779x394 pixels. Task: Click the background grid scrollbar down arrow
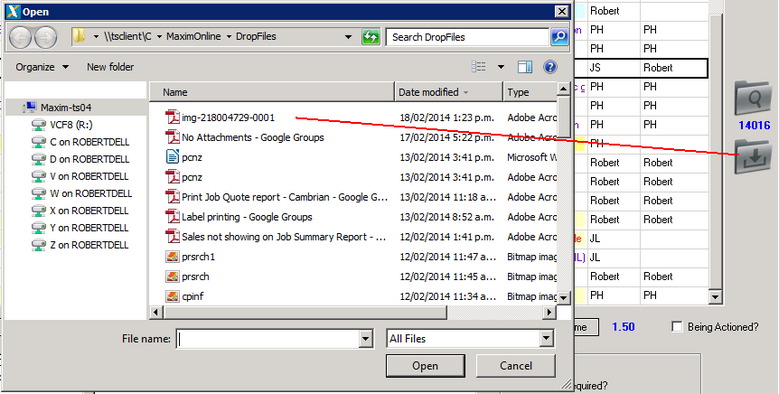coord(715,297)
